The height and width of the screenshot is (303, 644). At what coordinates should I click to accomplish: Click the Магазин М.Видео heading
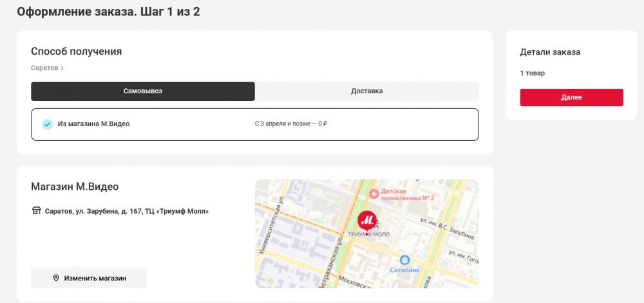point(75,187)
